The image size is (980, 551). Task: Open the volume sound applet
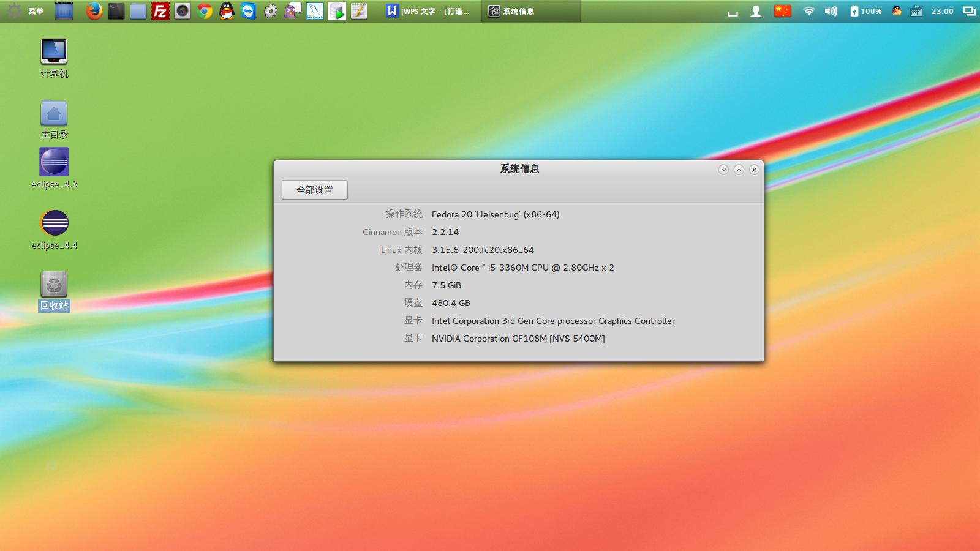(x=831, y=11)
